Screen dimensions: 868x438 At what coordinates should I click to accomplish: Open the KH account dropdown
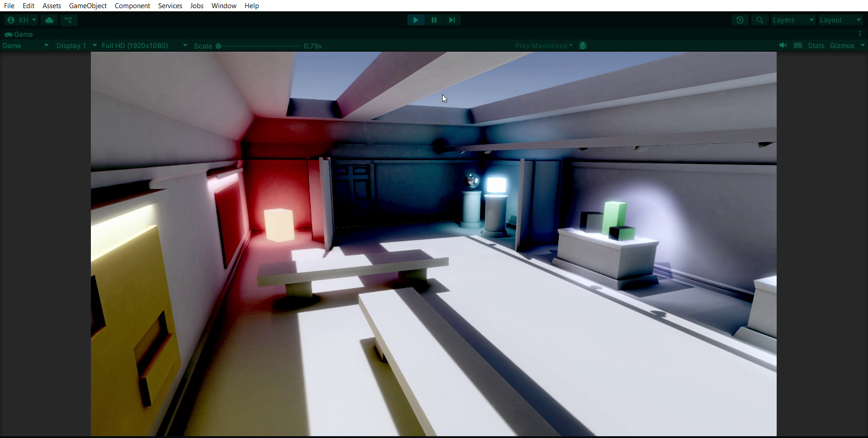point(21,20)
